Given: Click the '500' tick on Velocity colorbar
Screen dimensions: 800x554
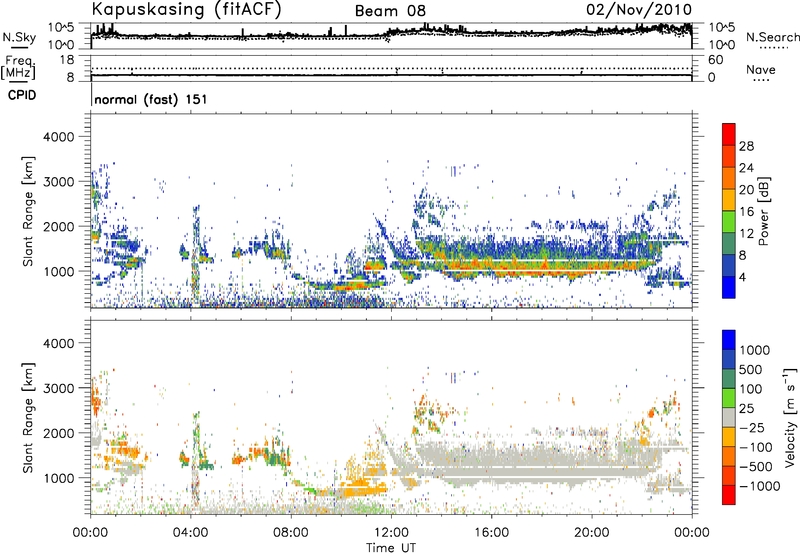Looking at the screenshot, I should (x=751, y=369).
